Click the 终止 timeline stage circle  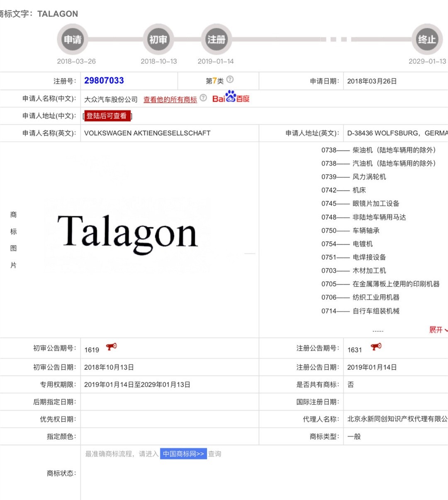click(x=427, y=39)
